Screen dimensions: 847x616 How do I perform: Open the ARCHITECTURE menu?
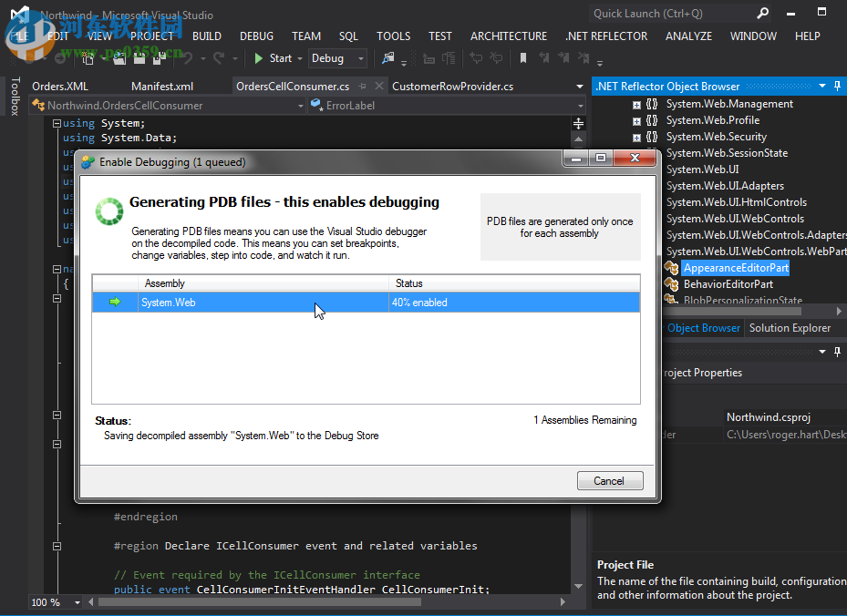(x=508, y=36)
